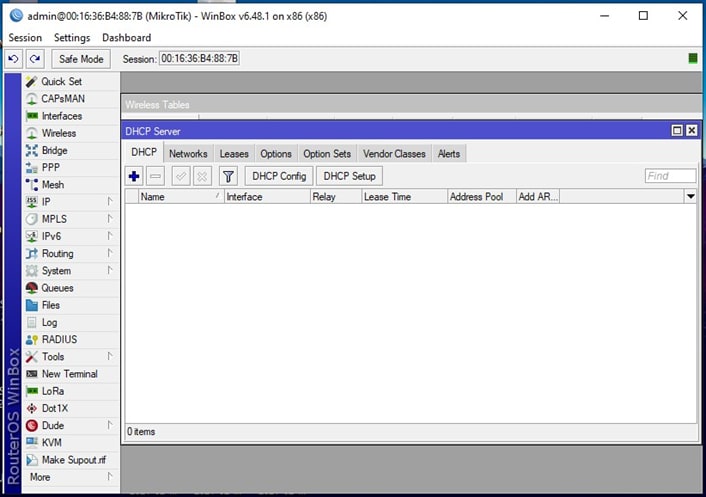Switch to the Vendor Classes tab

[394, 154]
